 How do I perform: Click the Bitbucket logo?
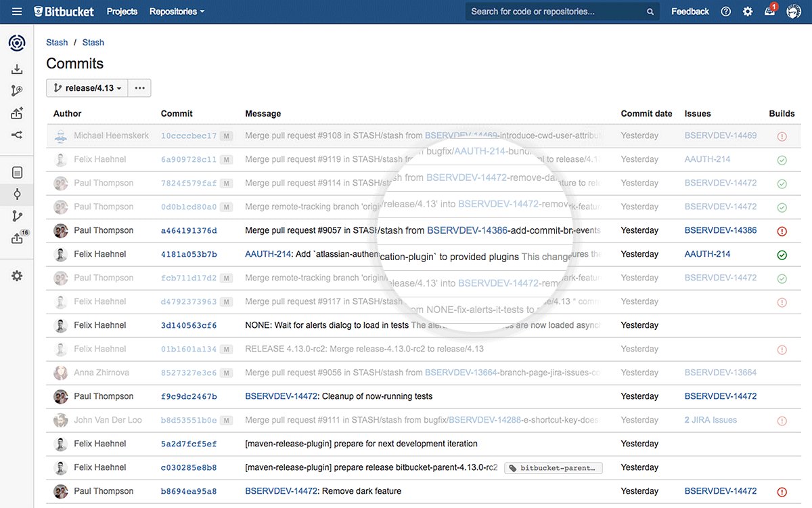[x=64, y=12]
